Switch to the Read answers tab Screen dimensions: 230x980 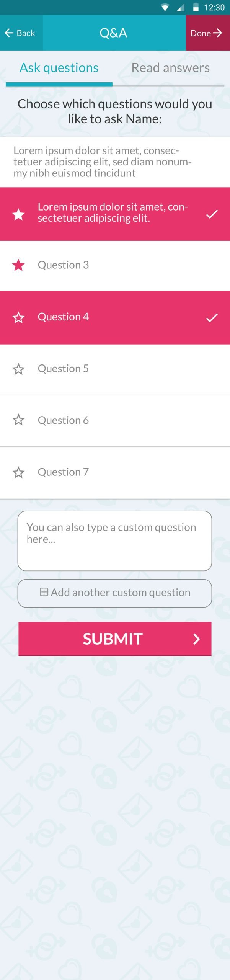click(x=170, y=68)
